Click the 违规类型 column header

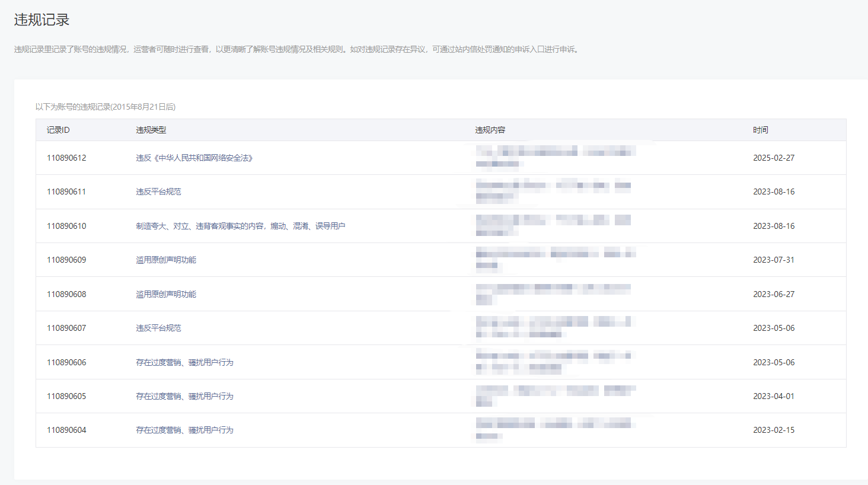[151, 130]
